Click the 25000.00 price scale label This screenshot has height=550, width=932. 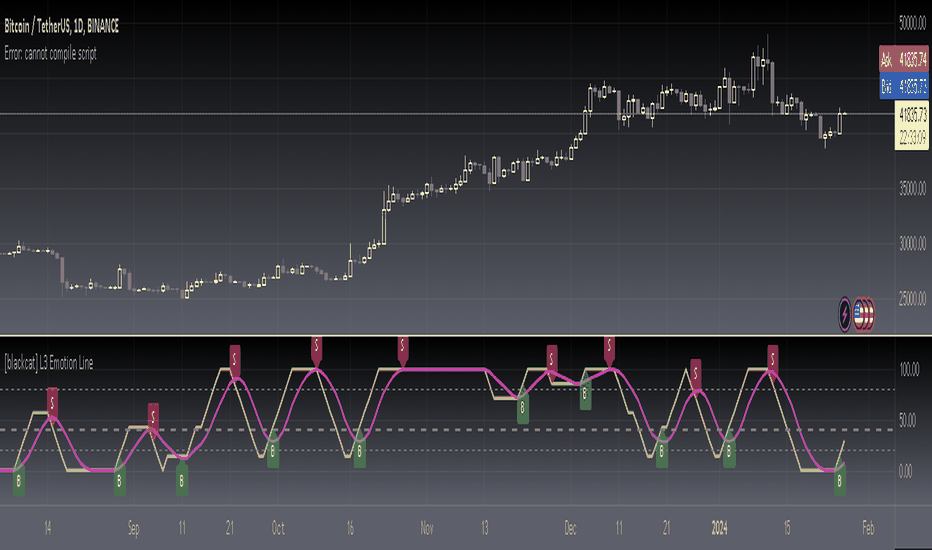coord(912,298)
